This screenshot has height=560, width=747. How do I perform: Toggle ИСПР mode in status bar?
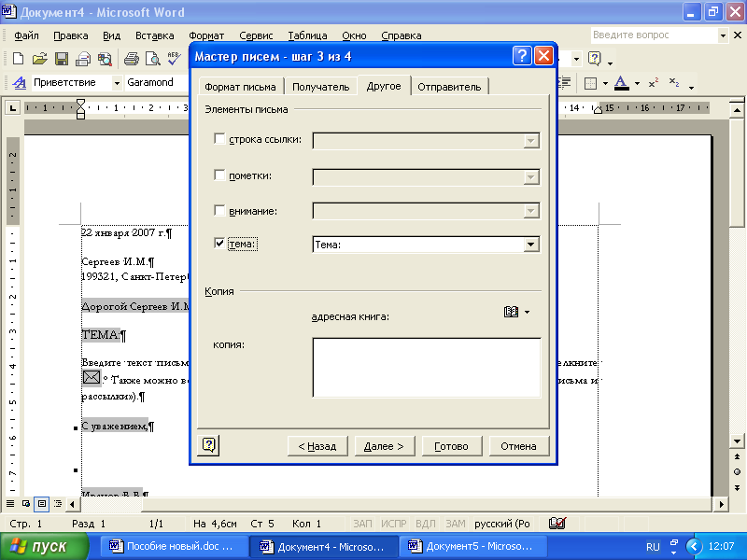[x=393, y=524]
